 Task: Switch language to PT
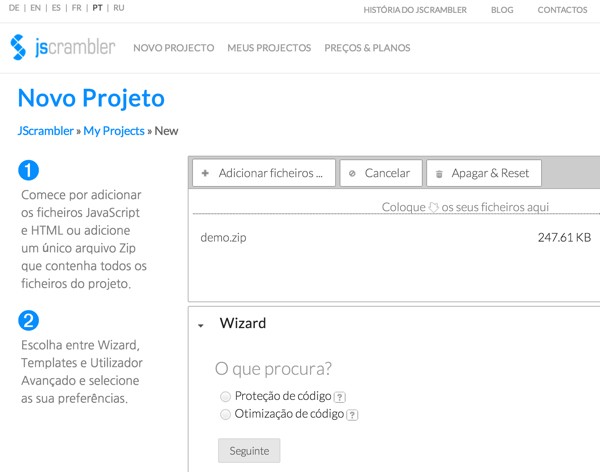click(97, 8)
